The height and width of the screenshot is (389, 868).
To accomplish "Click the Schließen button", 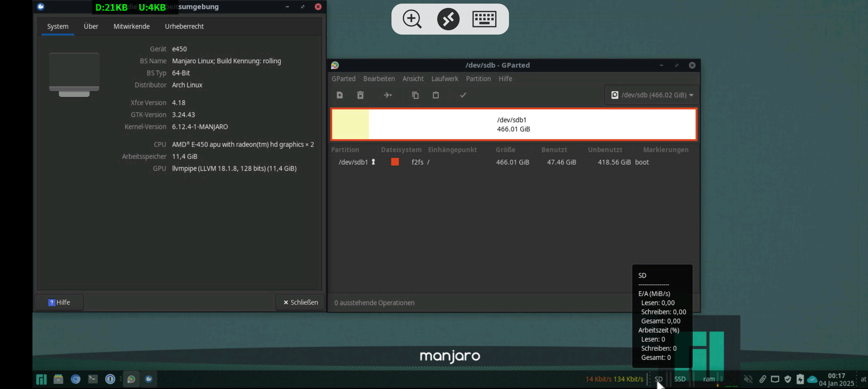I will coord(300,302).
